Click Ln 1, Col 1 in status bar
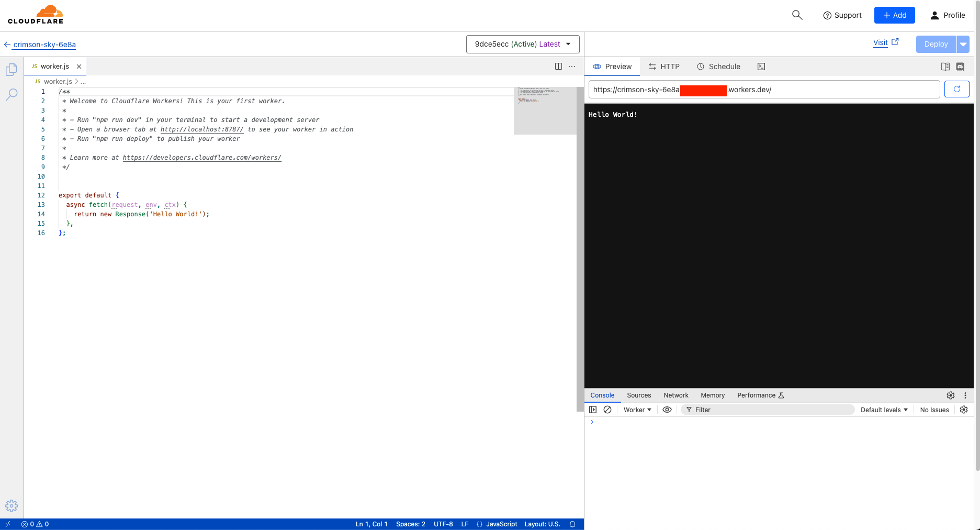Screen dimensions: 980x530 (x=371, y=524)
